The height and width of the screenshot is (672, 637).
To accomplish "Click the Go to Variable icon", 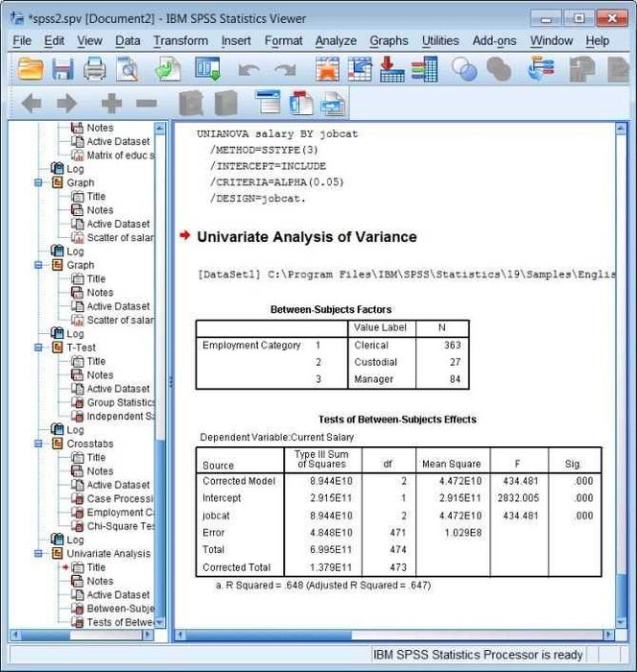I will (x=392, y=68).
